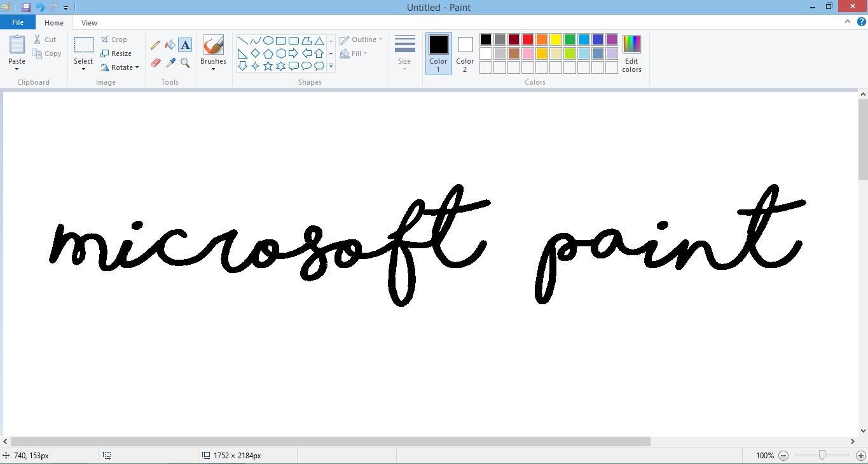Choose the Four-point star shape
This screenshot has height=464, width=868.
(255, 66)
